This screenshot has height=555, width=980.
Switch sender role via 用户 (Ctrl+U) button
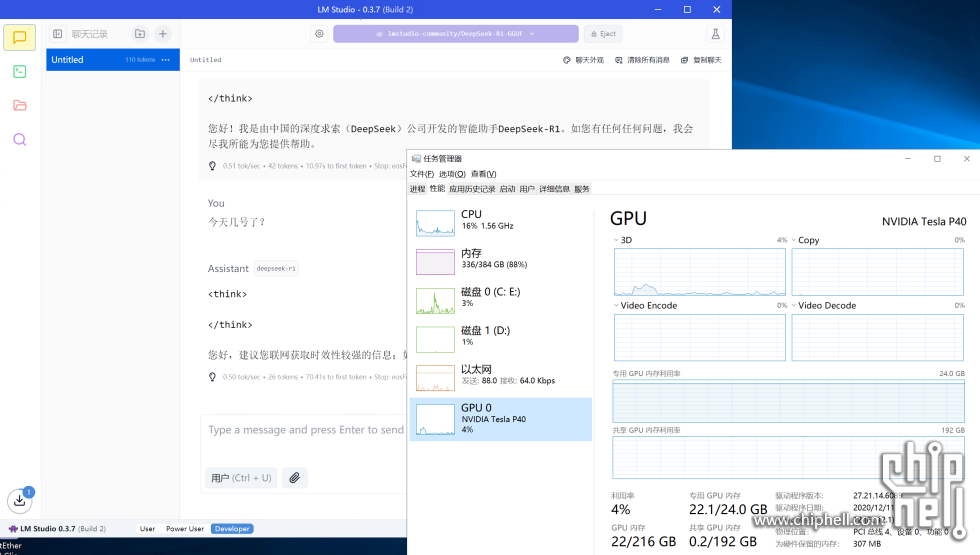pyautogui.click(x=241, y=478)
